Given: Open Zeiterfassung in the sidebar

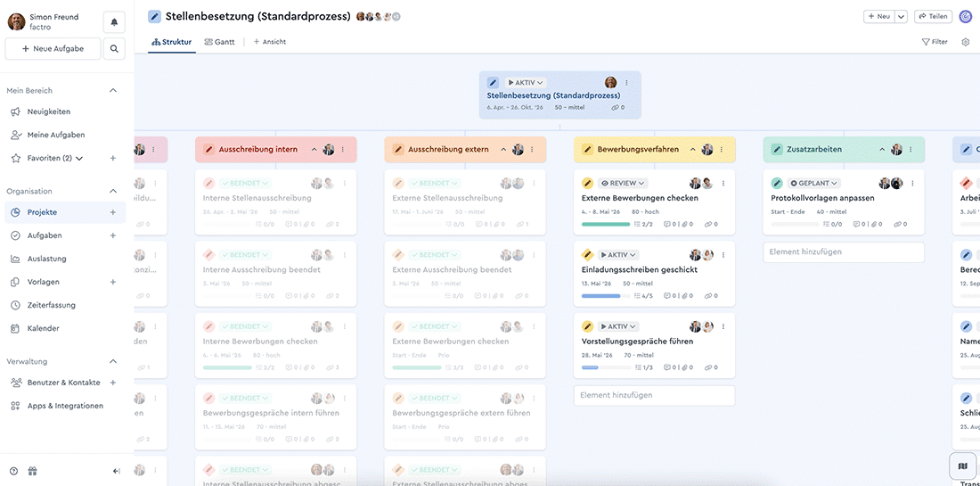Looking at the screenshot, I should (52, 305).
